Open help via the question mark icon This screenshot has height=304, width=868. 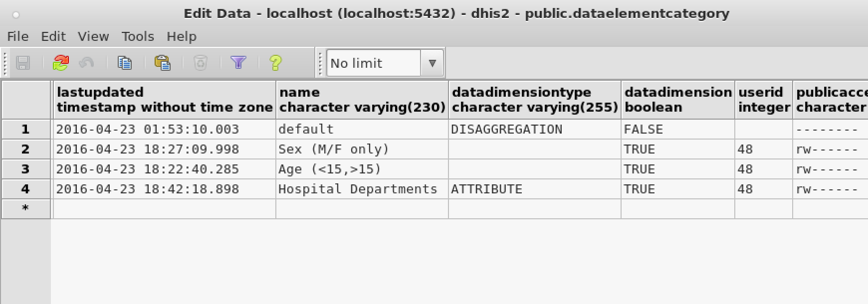(x=275, y=63)
